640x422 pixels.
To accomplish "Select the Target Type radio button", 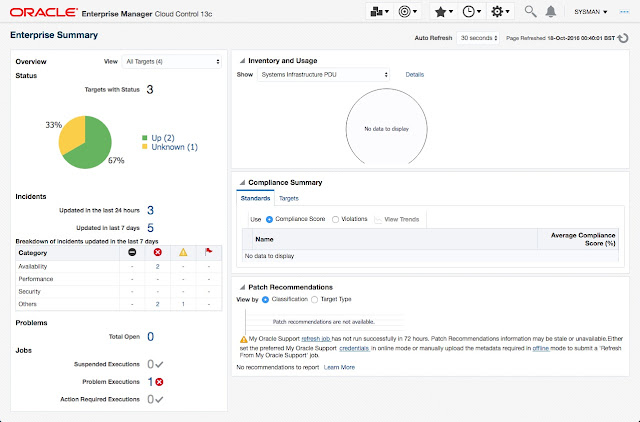I will [314, 300].
